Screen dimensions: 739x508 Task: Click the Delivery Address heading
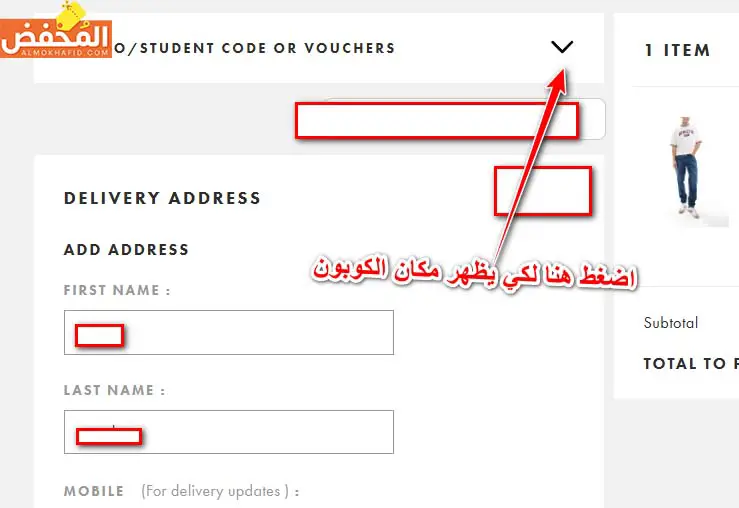pos(162,198)
